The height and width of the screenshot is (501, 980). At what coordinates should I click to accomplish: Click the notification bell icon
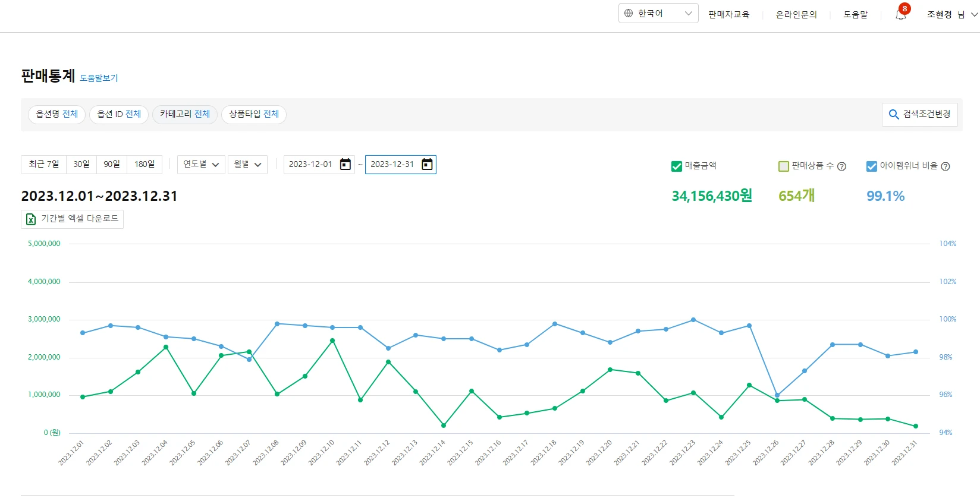tap(900, 15)
